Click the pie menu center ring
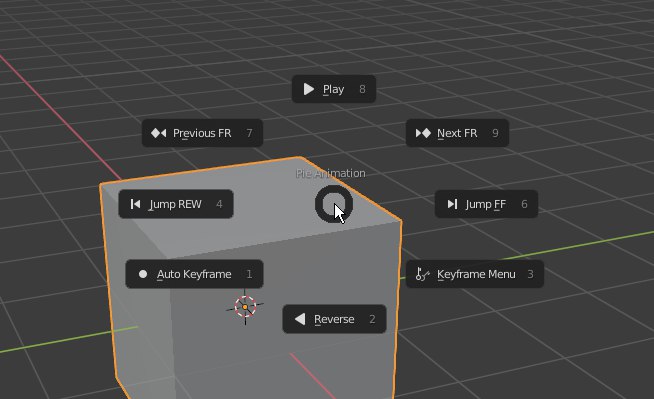Image resolution: width=654 pixels, height=399 pixels. point(334,204)
